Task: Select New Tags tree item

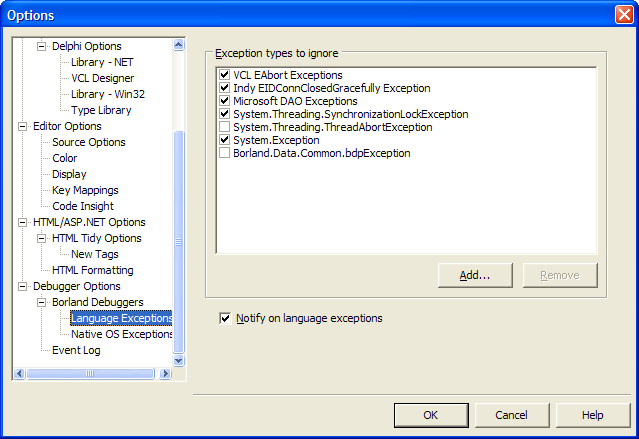Action: (x=95, y=254)
